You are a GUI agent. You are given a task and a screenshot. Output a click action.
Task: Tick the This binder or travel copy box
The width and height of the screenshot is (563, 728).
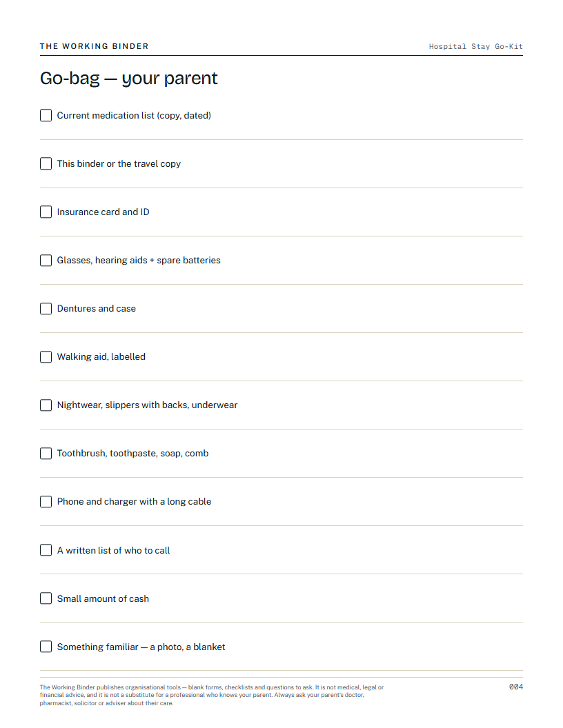tap(46, 163)
